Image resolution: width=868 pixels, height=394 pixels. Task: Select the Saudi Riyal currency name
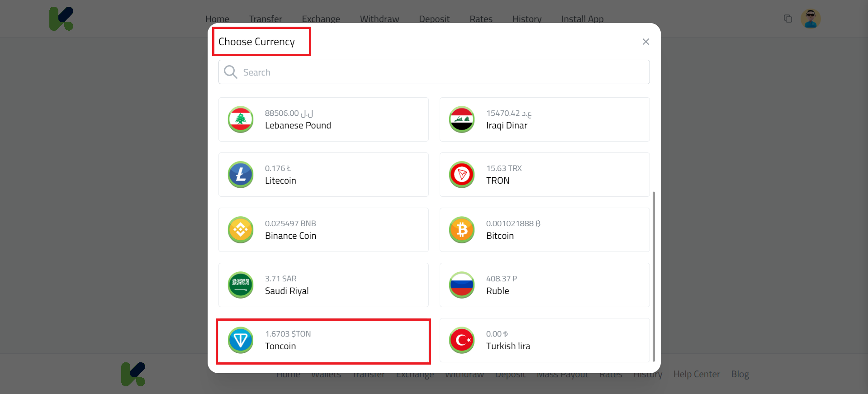[287, 291]
